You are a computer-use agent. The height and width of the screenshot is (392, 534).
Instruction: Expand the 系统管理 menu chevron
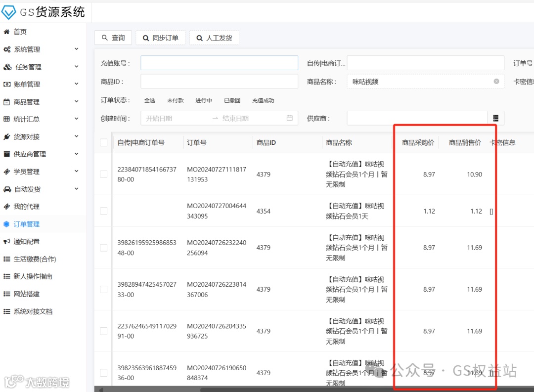(x=77, y=49)
